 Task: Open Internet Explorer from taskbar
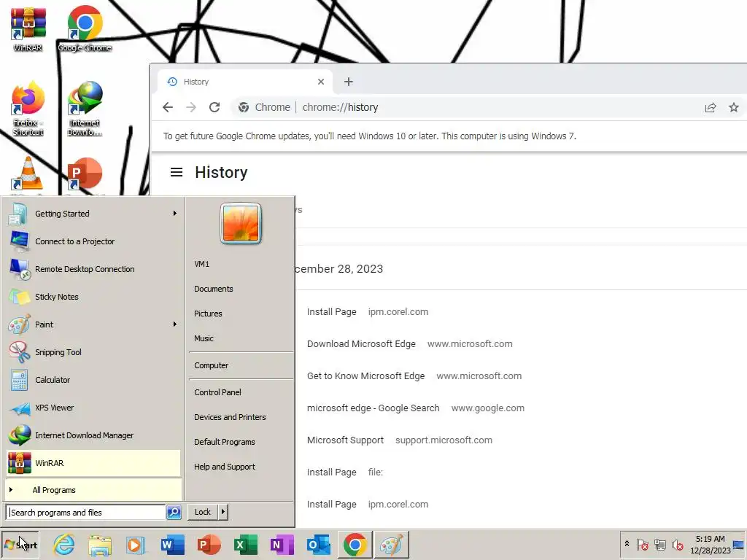click(64, 545)
